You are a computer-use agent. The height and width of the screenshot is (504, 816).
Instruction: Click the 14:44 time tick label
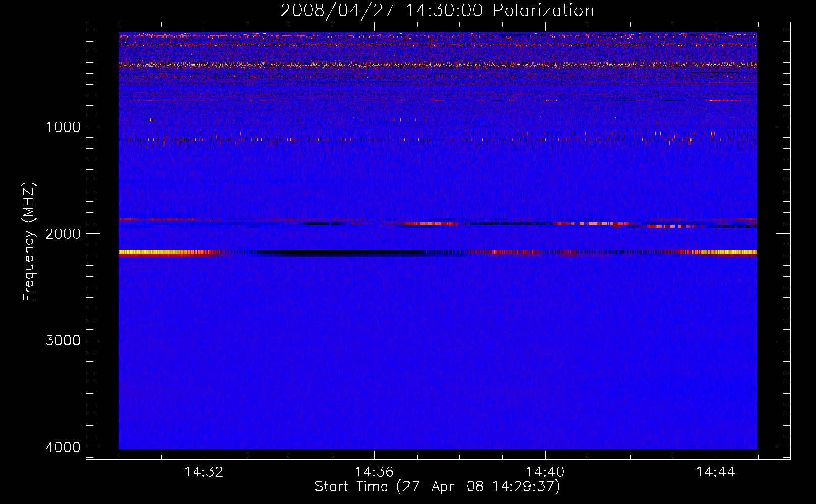[x=716, y=472]
